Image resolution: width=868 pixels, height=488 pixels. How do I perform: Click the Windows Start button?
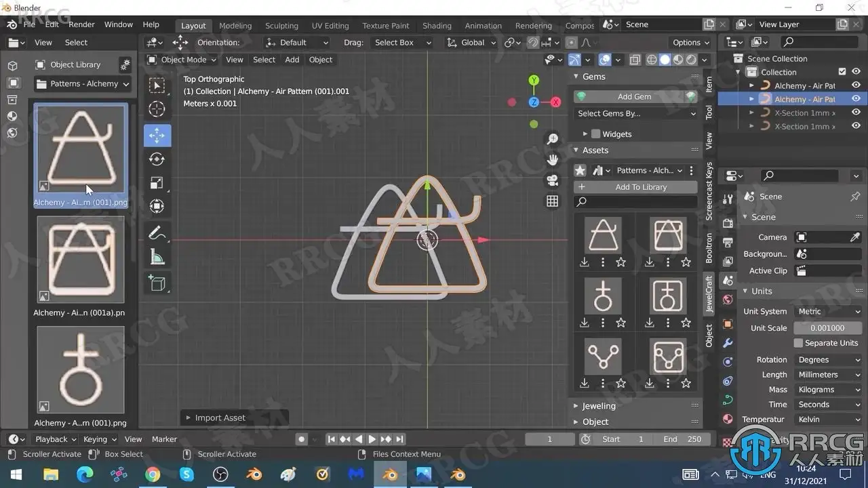(x=17, y=474)
